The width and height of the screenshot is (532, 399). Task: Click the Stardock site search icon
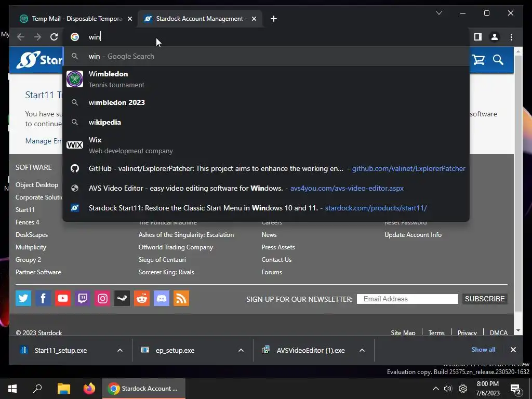click(498, 60)
